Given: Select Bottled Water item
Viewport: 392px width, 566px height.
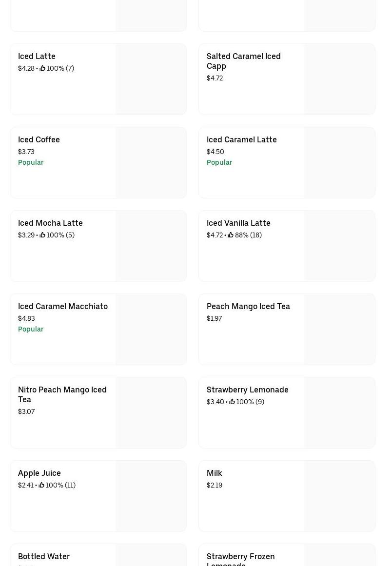Looking at the screenshot, I should coord(44,556).
